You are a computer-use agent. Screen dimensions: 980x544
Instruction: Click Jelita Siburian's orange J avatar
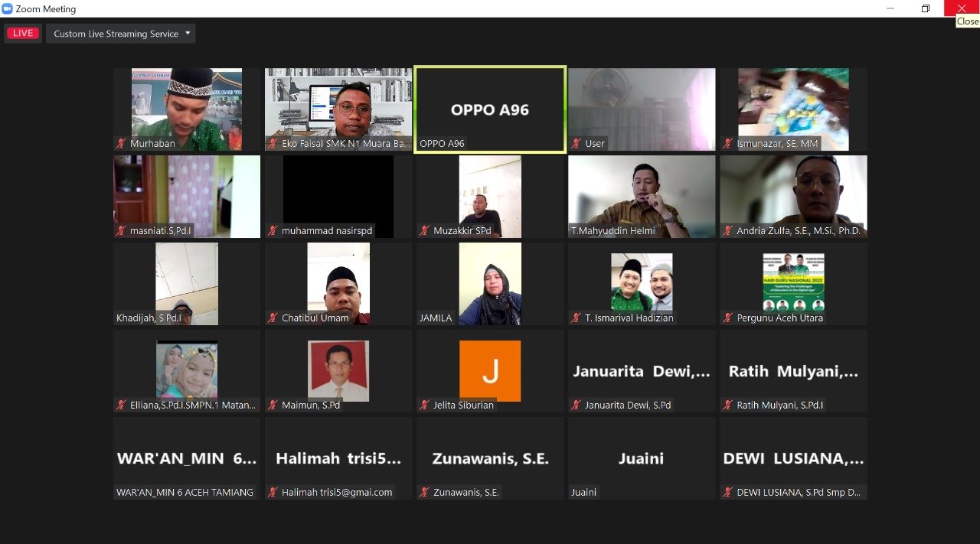pyautogui.click(x=489, y=370)
